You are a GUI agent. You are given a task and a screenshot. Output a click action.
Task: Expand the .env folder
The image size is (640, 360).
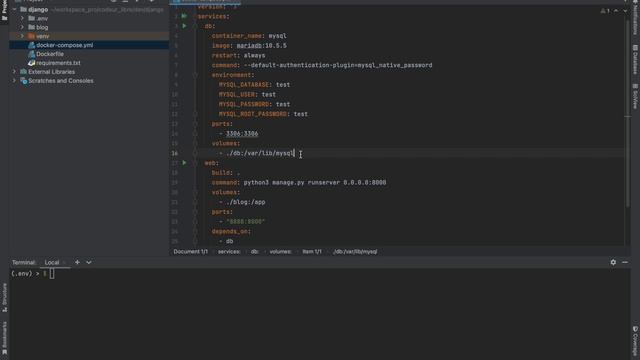point(22,18)
